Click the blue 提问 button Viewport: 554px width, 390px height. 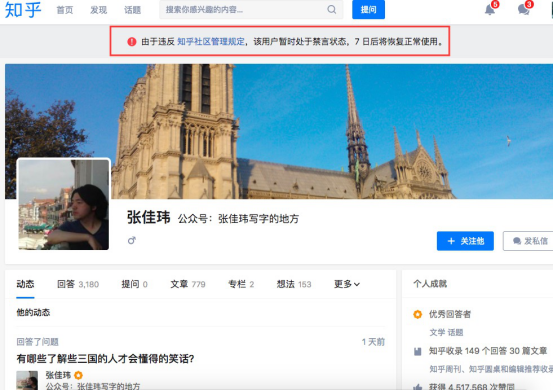point(369,10)
